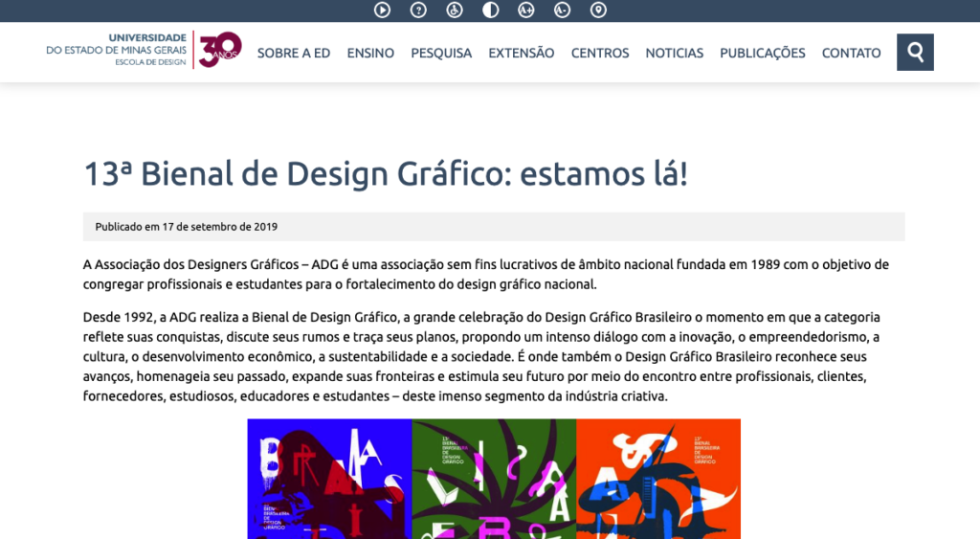Click the green Bienal poster image
This screenshot has height=539, width=980.
494,479
